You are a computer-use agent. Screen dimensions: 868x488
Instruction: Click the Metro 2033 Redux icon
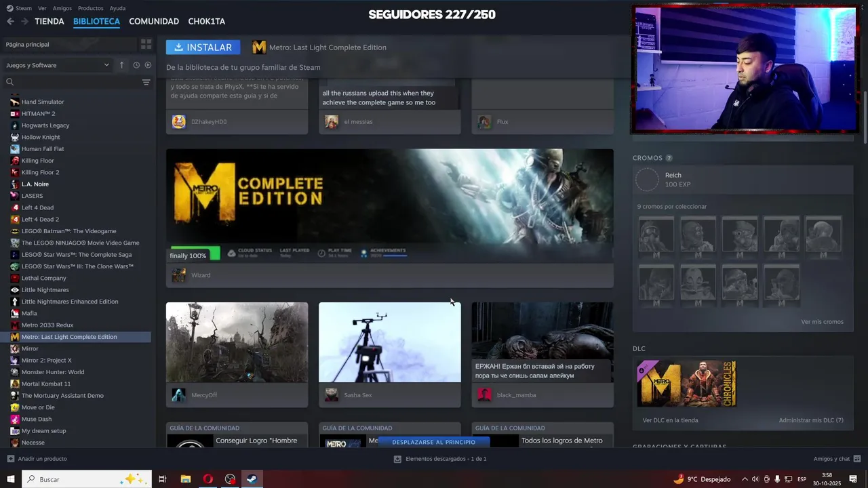click(15, 325)
